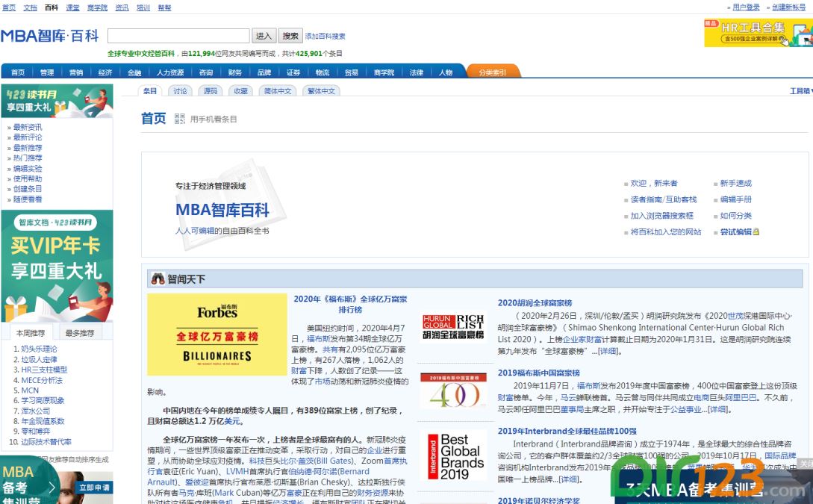Click the 加入浏览器搜索框 link

point(661,216)
